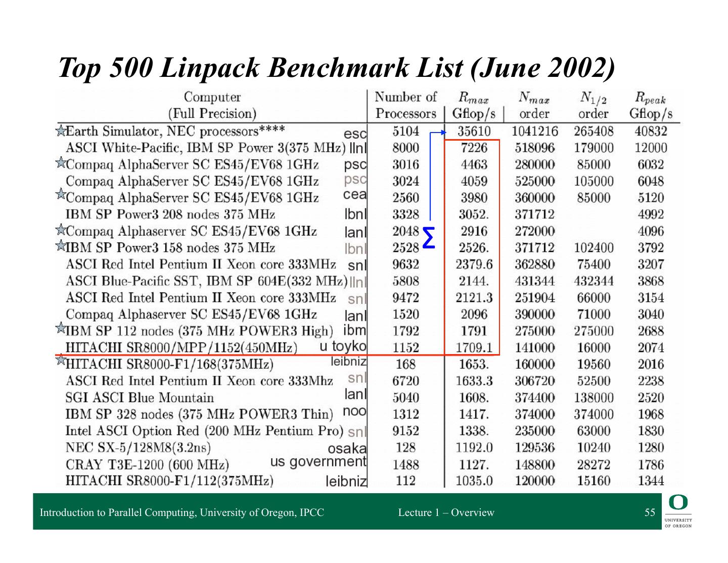Select the star by IBM SP Power3 158 nodes
Screen dimensions: 728x563
(x=61, y=246)
